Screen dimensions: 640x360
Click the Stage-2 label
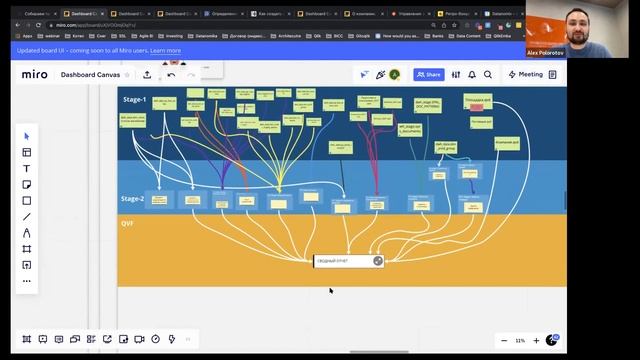(x=132, y=199)
